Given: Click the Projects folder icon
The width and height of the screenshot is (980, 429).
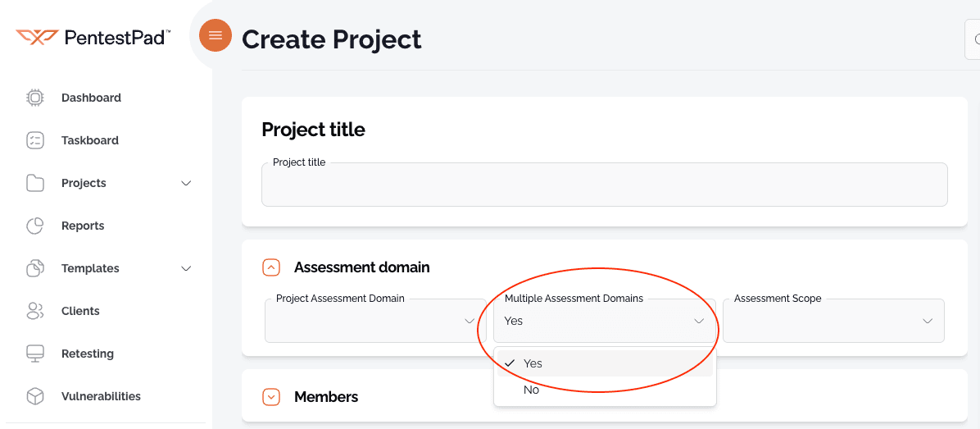Looking at the screenshot, I should pyautogui.click(x=35, y=183).
